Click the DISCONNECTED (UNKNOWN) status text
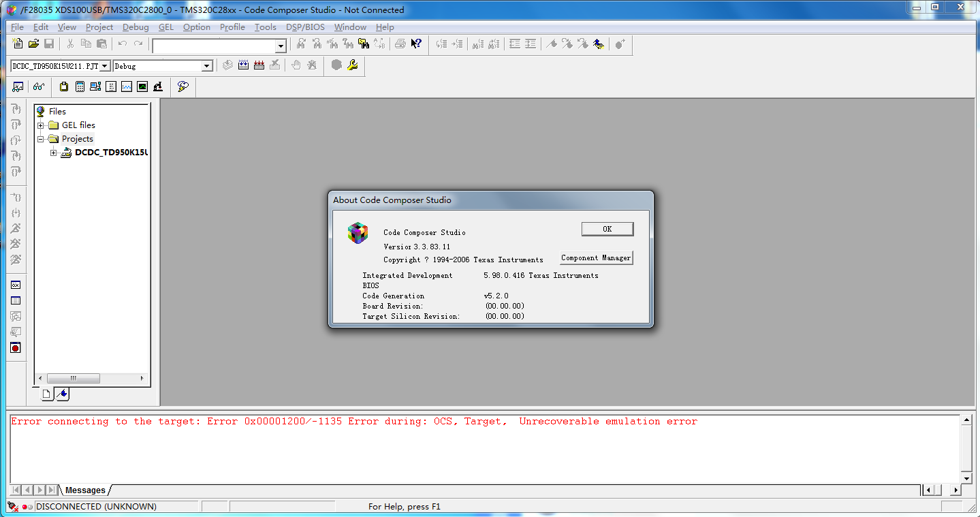Screen dimensions: 980x517 coord(96,507)
